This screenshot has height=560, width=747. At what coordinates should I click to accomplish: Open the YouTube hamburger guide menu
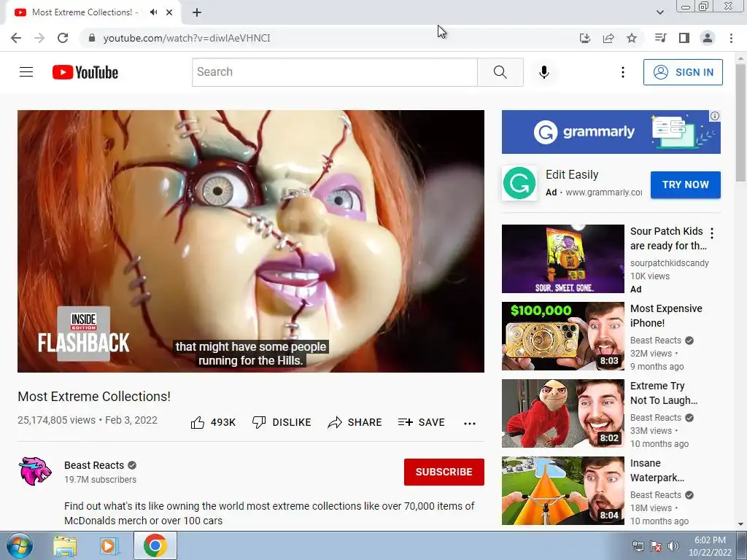click(26, 72)
